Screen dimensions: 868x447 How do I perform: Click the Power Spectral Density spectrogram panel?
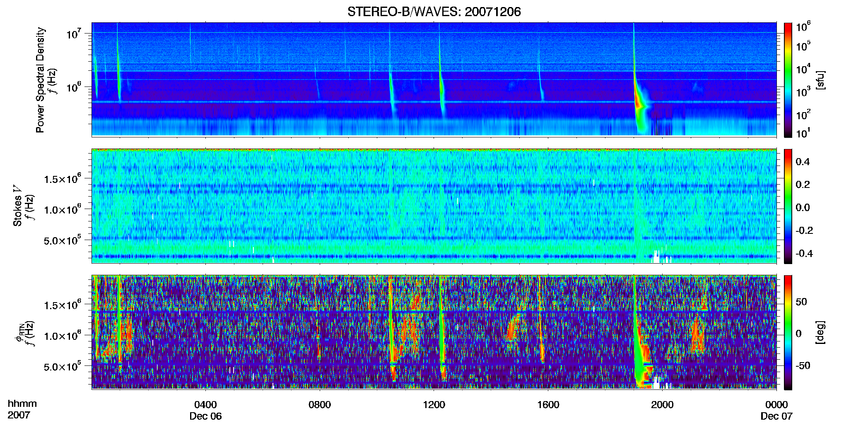click(x=434, y=79)
